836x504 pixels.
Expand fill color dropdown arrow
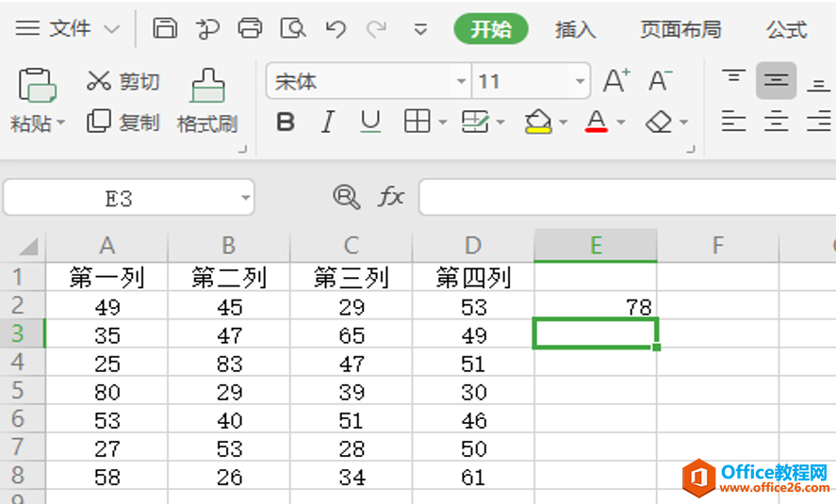563,122
